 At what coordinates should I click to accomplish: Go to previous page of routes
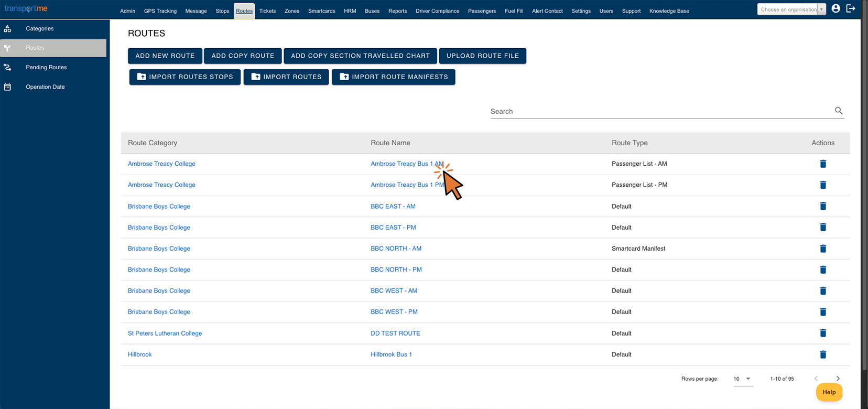coord(816,379)
